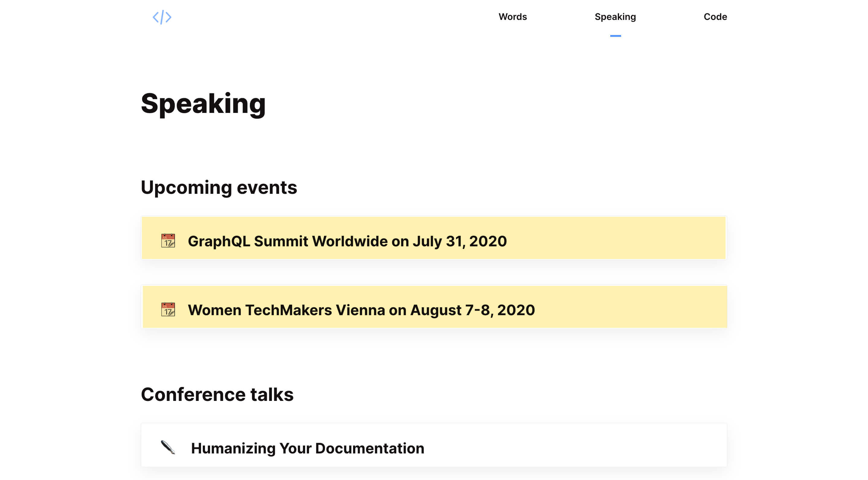
Task: Open Women TechMakers Vienna on August 7-8, 2020
Action: 434,307
